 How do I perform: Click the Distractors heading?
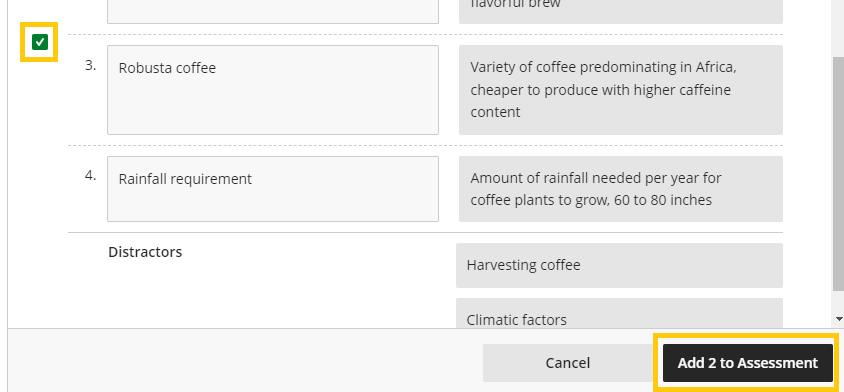[145, 252]
